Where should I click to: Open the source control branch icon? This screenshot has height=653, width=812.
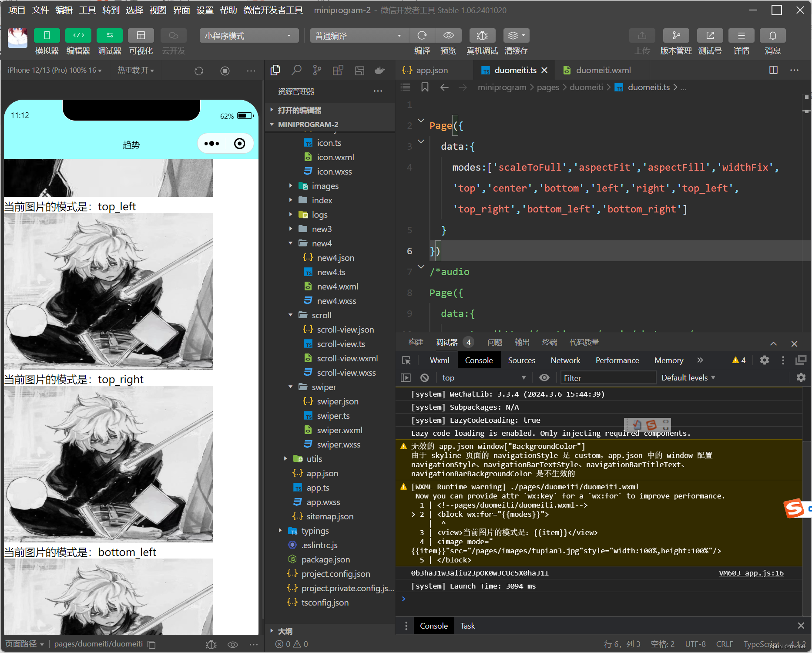tap(317, 70)
